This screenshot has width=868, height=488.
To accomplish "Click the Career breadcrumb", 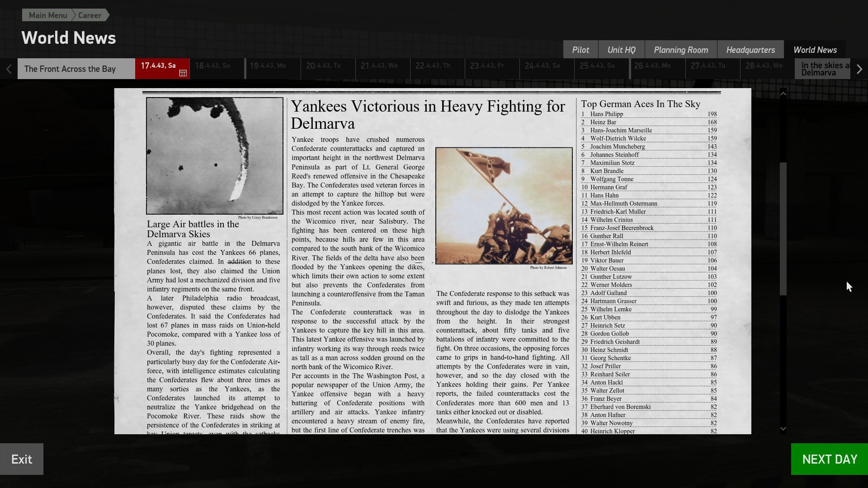I will click(90, 15).
